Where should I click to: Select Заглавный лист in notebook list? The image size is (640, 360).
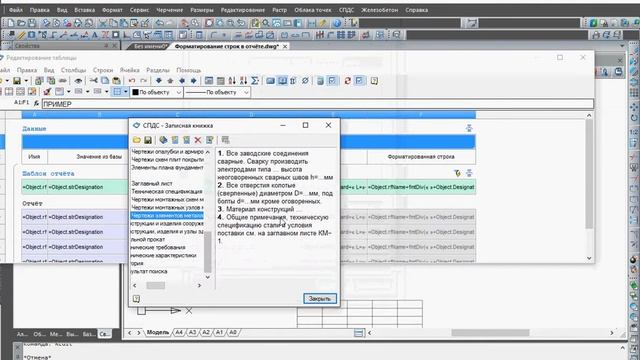[152, 184]
